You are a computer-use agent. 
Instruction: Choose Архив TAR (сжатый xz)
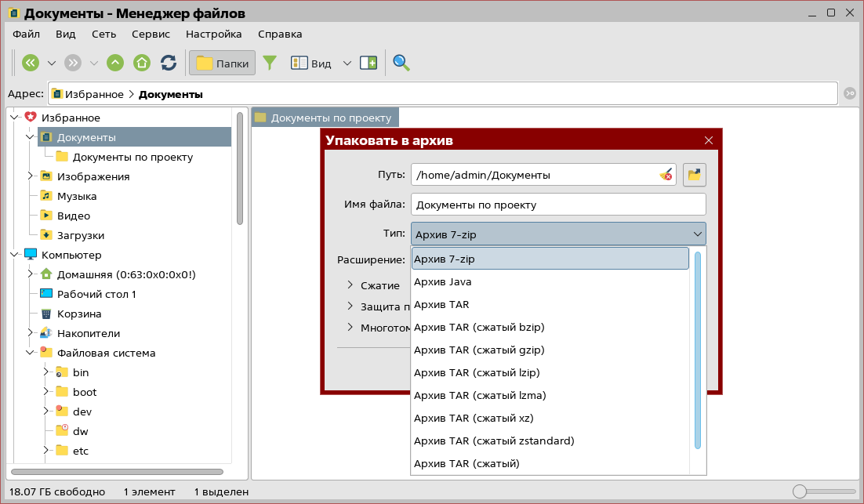[x=550, y=418]
